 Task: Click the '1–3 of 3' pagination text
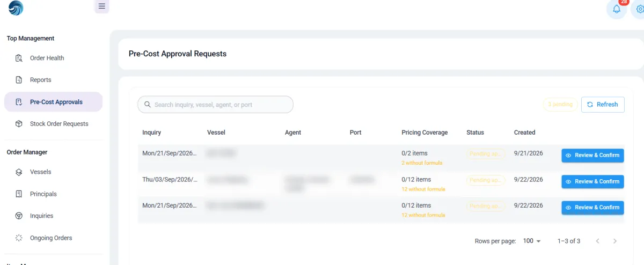[569, 241]
